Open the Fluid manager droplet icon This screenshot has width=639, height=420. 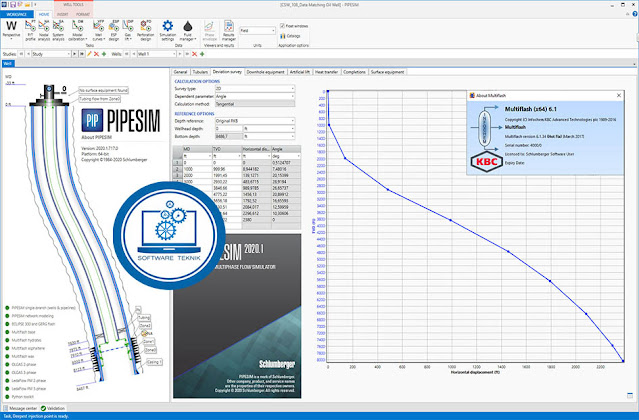(187, 31)
